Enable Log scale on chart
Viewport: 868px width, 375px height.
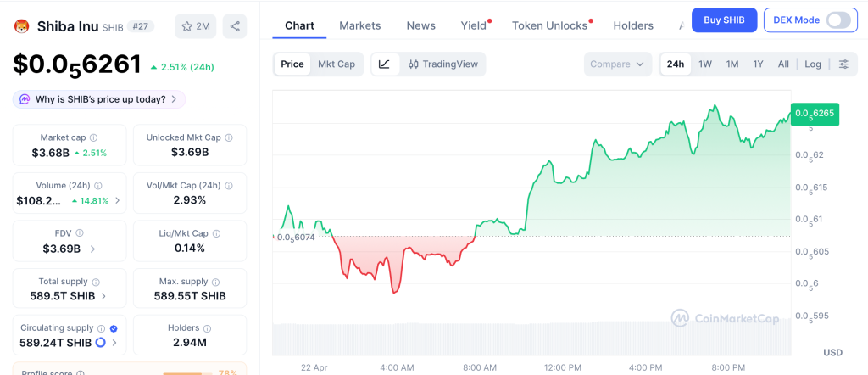tap(813, 64)
